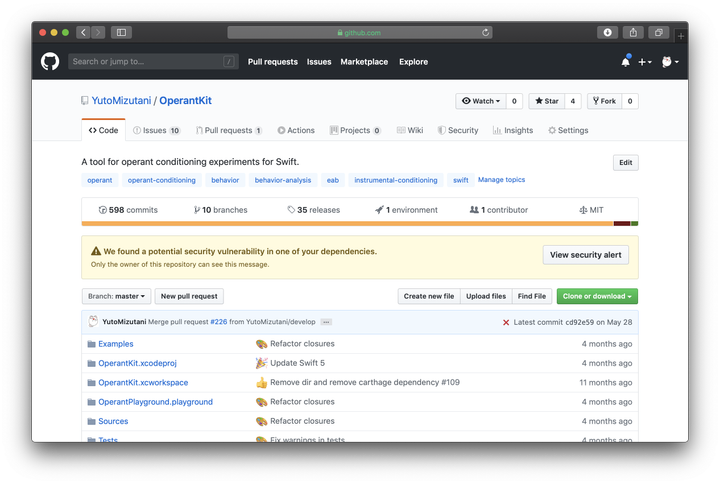Open the Examples folder

pyautogui.click(x=115, y=344)
